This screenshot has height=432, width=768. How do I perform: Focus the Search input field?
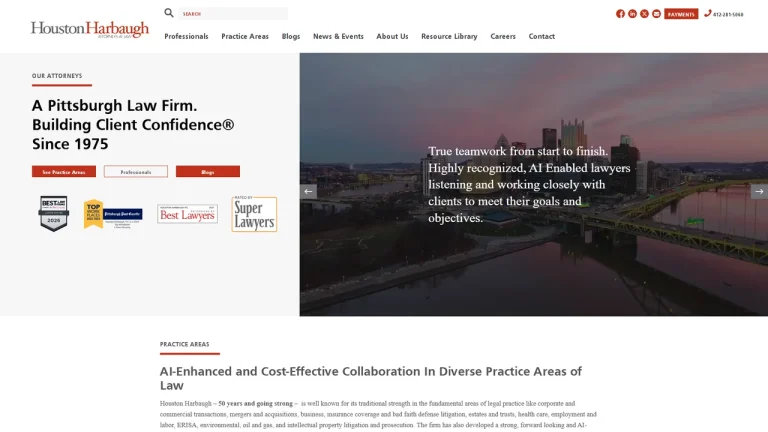[x=233, y=14]
